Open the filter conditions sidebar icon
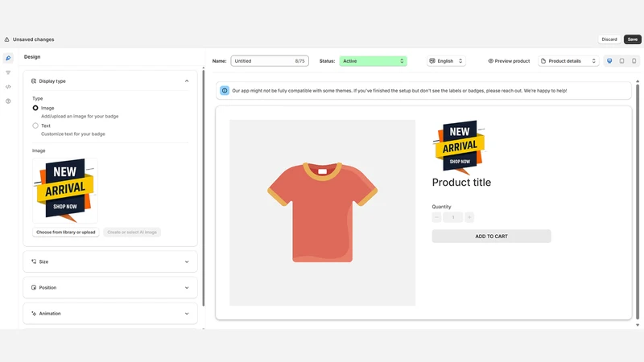 click(8, 72)
